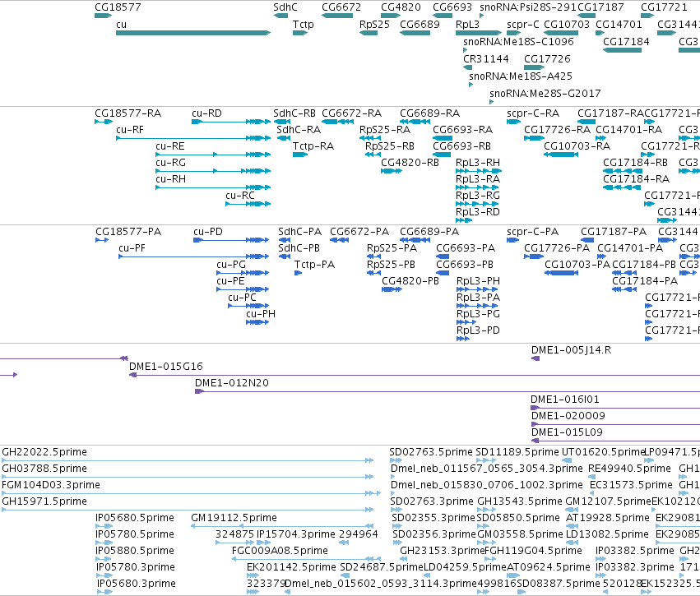
Task: Click the SD11189.5prime EST label
Action: pyautogui.click(x=517, y=452)
